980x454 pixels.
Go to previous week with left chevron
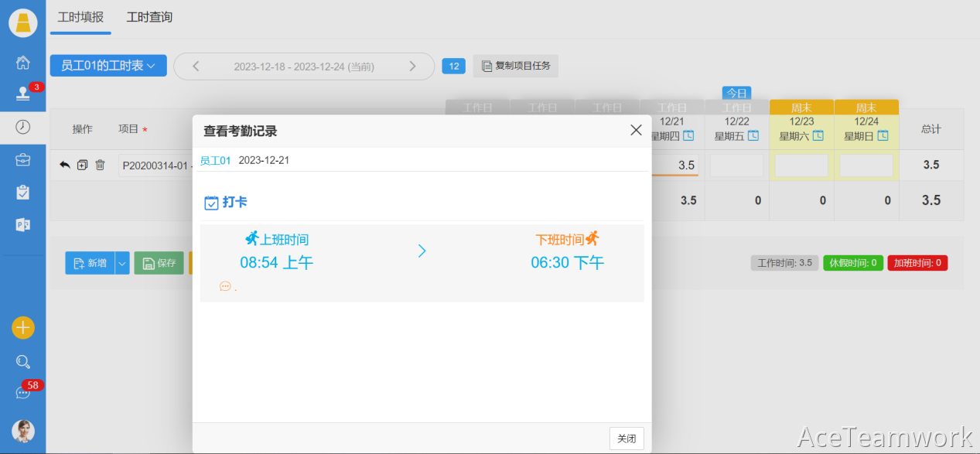click(196, 67)
